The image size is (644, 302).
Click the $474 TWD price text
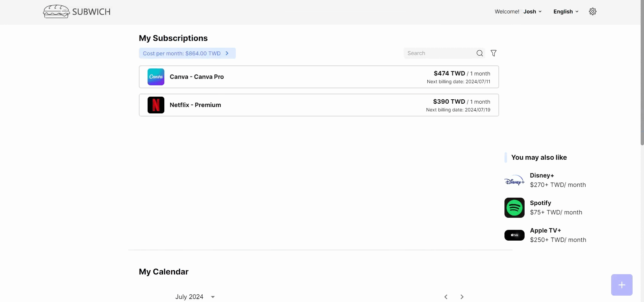pyautogui.click(x=449, y=73)
